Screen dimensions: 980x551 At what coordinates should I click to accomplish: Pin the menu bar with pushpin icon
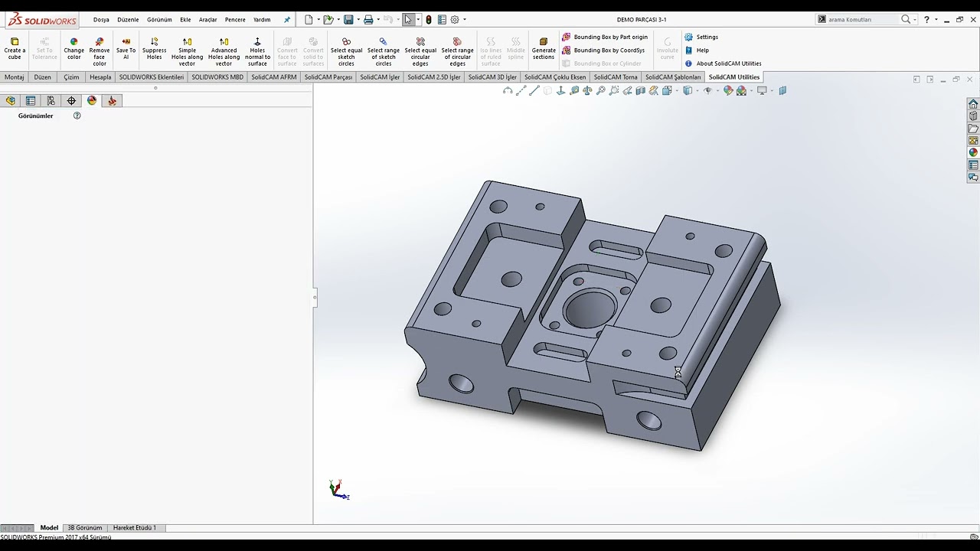(287, 20)
